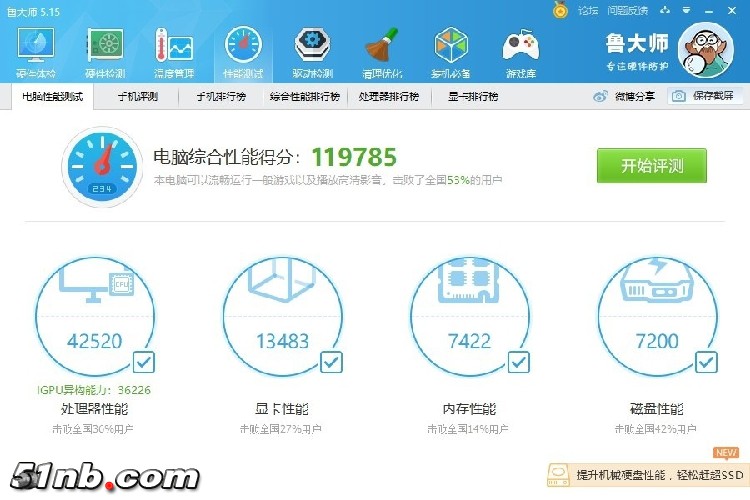
Task: Select the 处理器排行榜 tab
Action: pyautogui.click(x=388, y=97)
